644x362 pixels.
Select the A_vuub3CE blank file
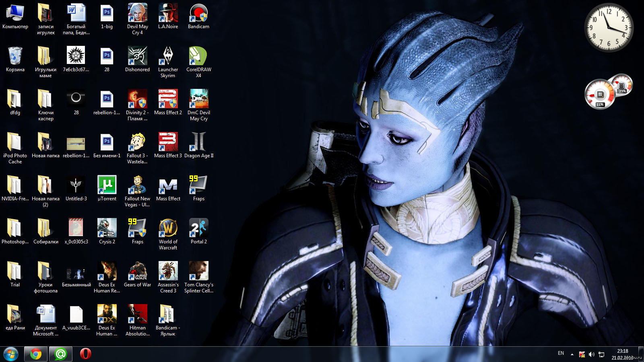click(x=76, y=318)
